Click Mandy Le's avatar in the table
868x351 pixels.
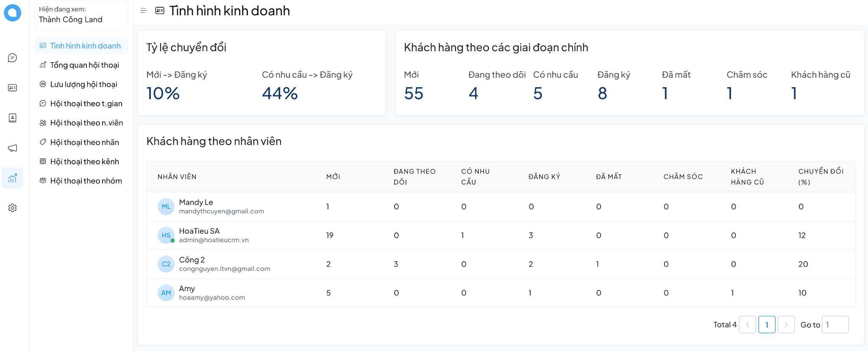point(166,207)
